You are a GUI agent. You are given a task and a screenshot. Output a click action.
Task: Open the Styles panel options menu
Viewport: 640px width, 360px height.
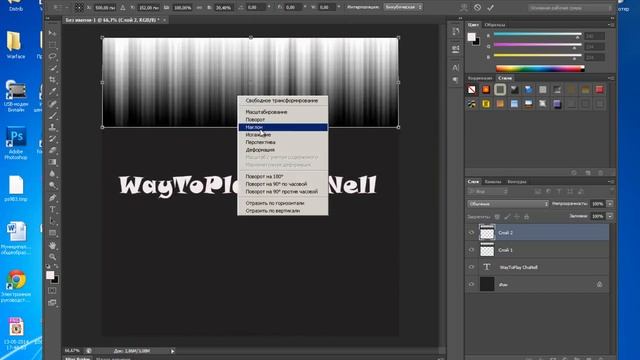tap(611, 78)
